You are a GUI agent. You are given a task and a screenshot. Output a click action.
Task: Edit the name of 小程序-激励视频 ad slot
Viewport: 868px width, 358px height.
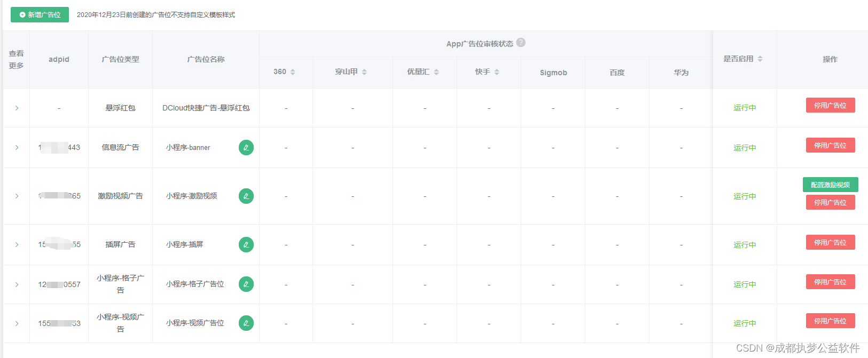coord(246,196)
